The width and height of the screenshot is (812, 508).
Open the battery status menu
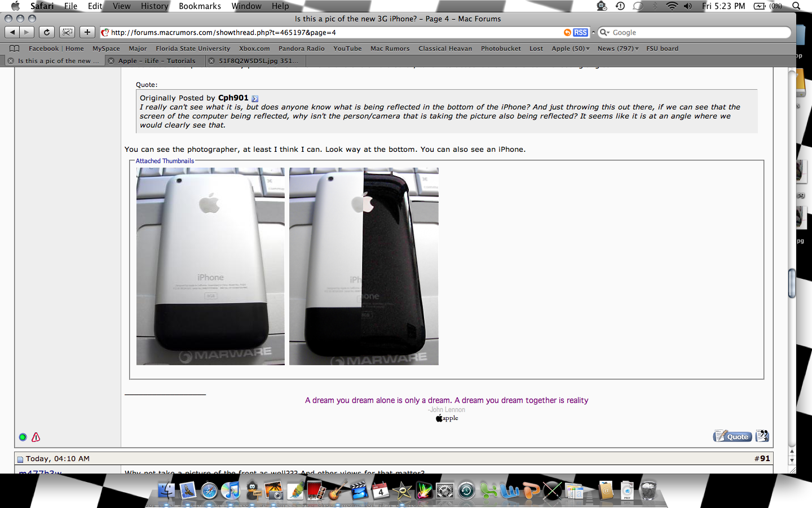click(768, 6)
